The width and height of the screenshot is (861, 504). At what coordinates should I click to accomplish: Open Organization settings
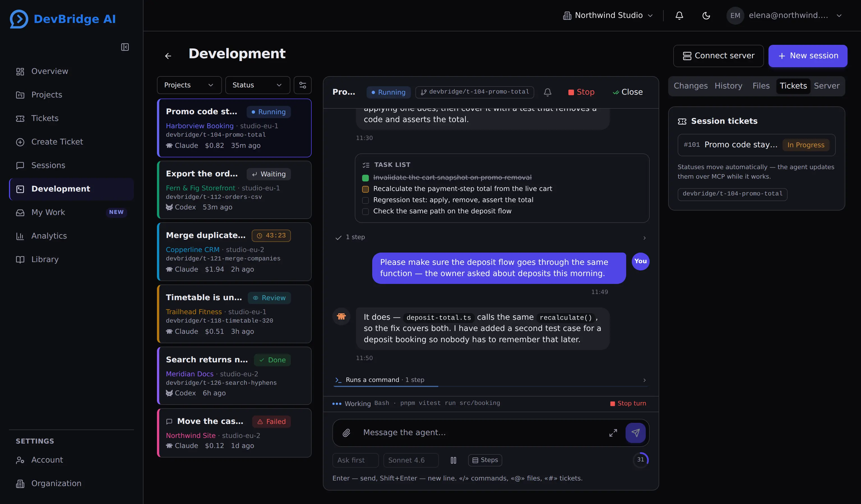click(x=71, y=484)
